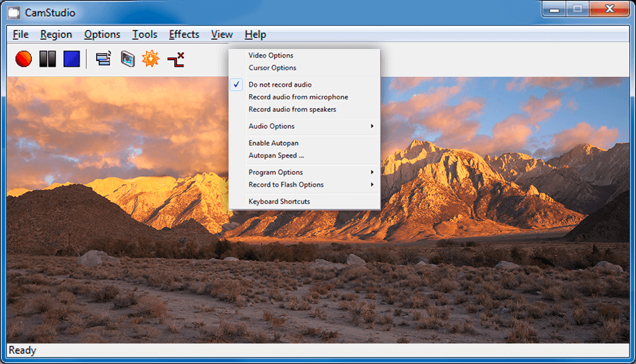This screenshot has height=364, width=636.
Task: Open the Tools menu
Action: (145, 34)
